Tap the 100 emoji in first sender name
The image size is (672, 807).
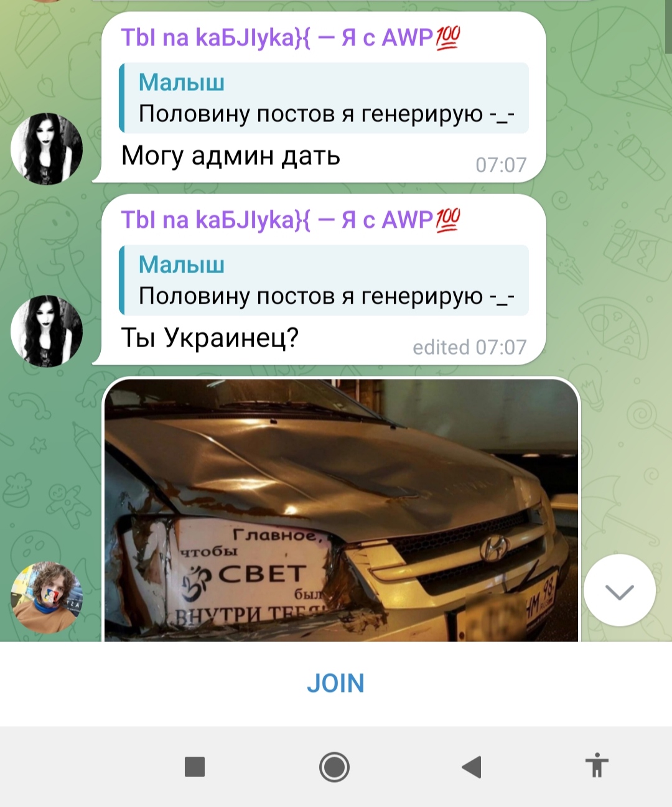pyautogui.click(x=447, y=37)
